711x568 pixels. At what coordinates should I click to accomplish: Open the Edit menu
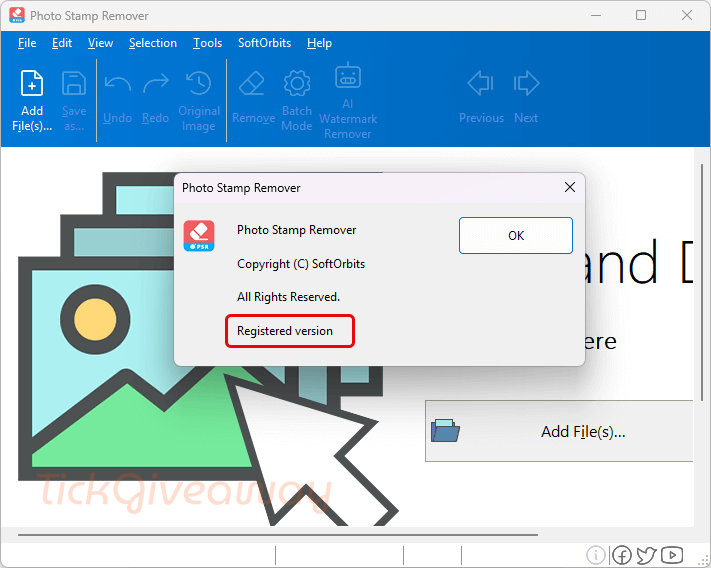[62, 43]
